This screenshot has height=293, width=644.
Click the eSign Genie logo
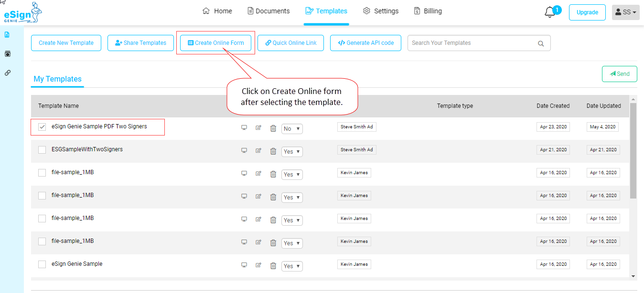[x=22, y=13]
